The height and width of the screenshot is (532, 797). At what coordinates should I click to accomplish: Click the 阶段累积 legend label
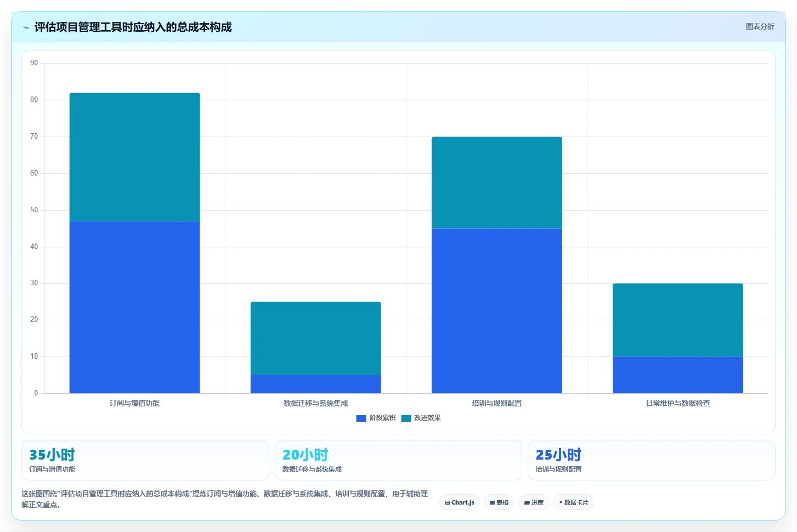point(382,418)
